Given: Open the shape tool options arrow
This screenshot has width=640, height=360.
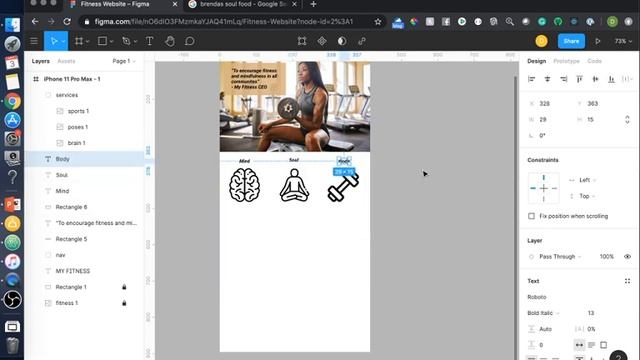Looking at the screenshot, I should [x=111, y=42].
